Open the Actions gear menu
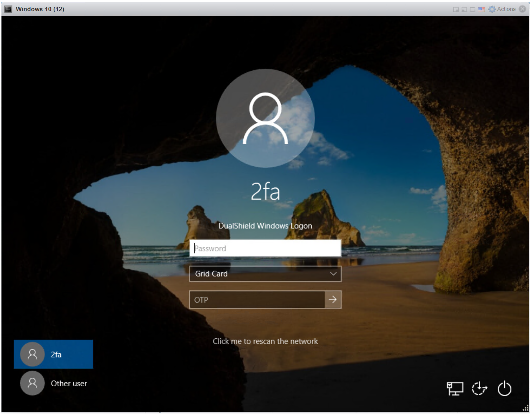The height and width of the screenshot is (414, 532). (503, 9)
